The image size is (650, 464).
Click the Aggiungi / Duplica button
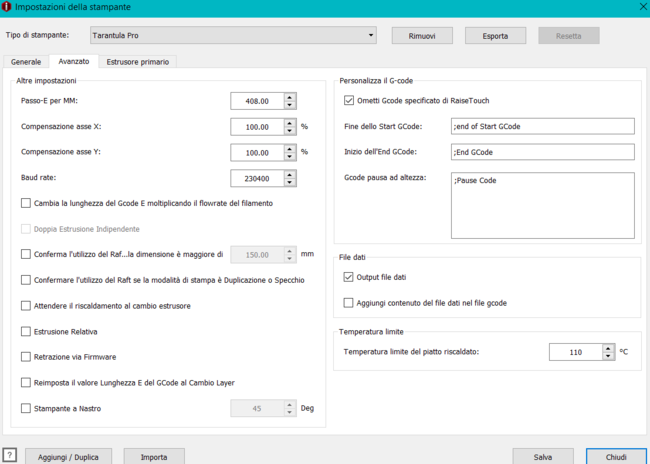pyautogui.click(x=68, y=456)
